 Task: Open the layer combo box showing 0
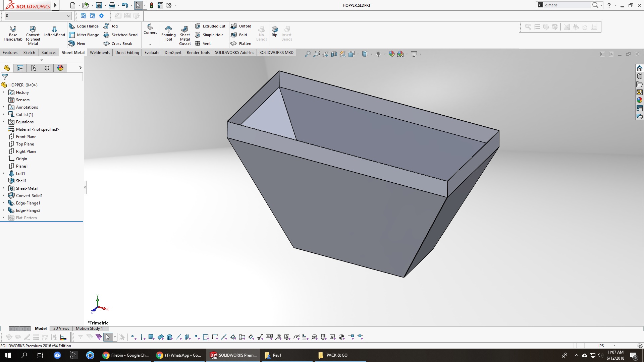(x=38, y=16)
